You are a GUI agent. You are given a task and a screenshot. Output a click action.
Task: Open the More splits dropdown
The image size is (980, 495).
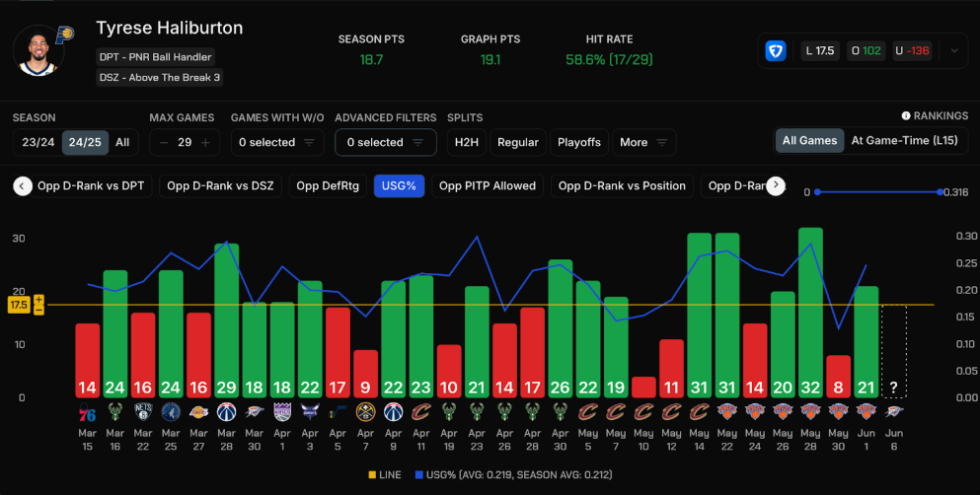click(x=643, y=142)
